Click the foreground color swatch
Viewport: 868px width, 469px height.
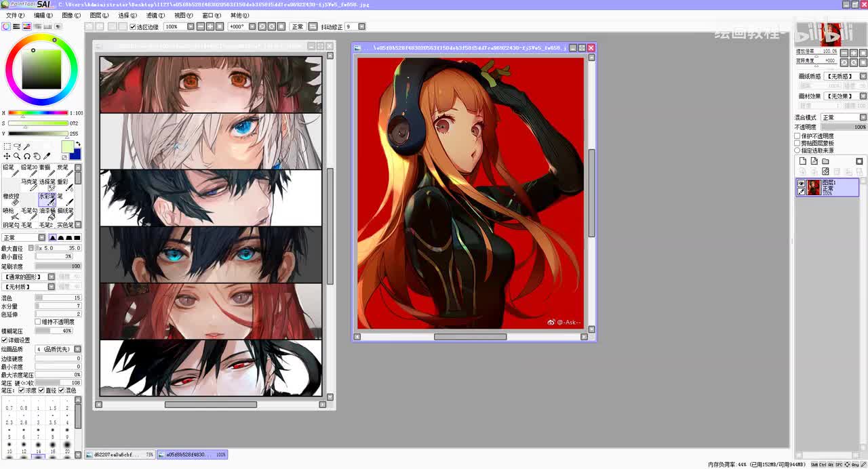click(67, 147)
